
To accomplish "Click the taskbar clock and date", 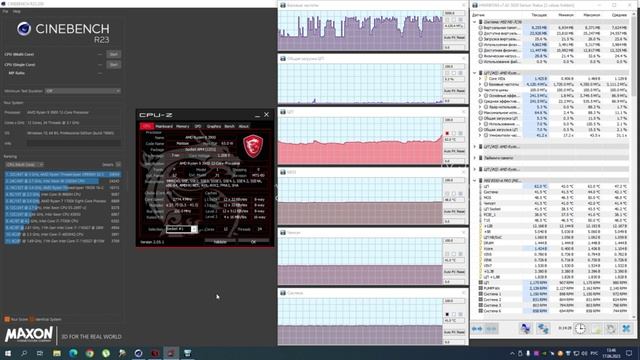I will pyautogui.click(x=611, y=353).
